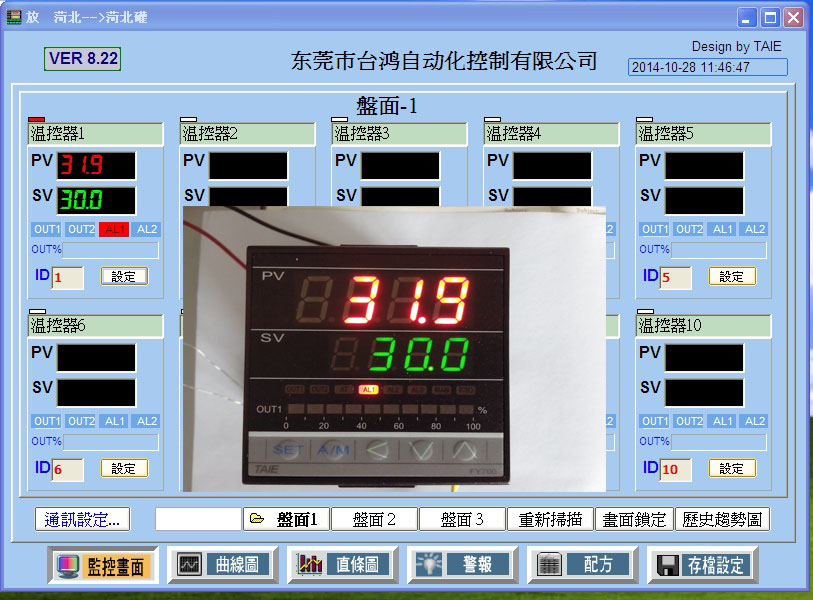Click the OUT% bar of 溫控器10
813x600 pixels.
coord(719,442)
